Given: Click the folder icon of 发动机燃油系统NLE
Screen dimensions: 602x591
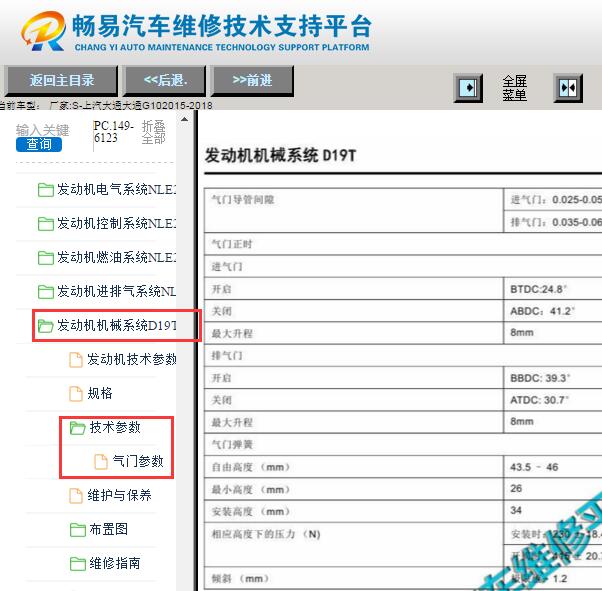Looking at the screenshot, I should point(46,258).
